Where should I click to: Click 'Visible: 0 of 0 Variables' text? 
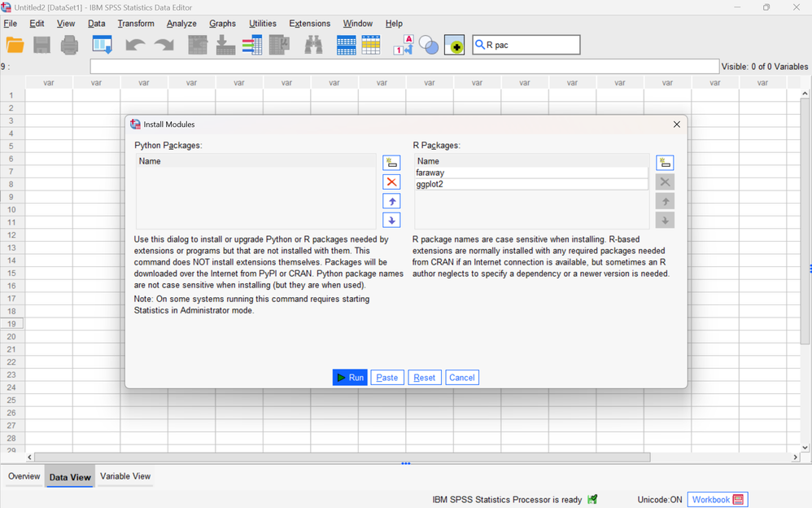[764, 67]
